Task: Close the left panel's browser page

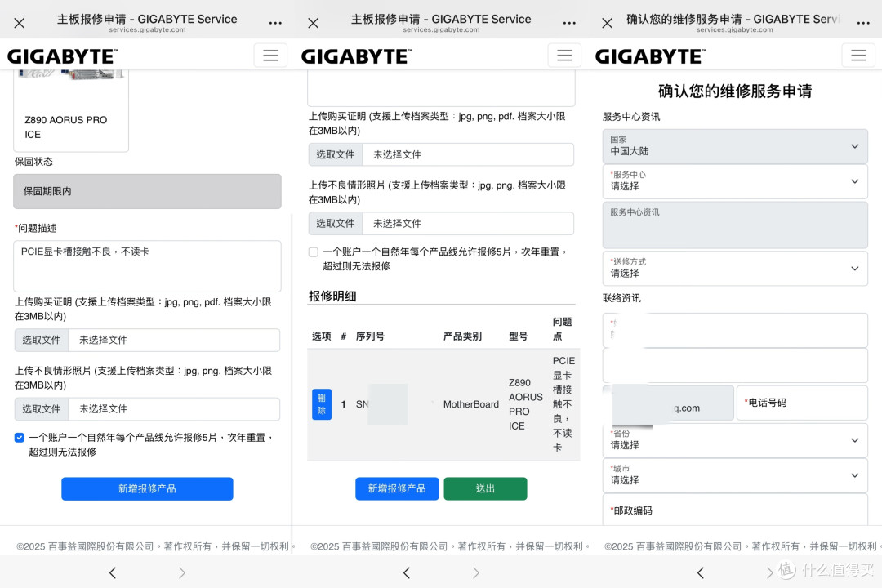Action: (x=19, y=23)
